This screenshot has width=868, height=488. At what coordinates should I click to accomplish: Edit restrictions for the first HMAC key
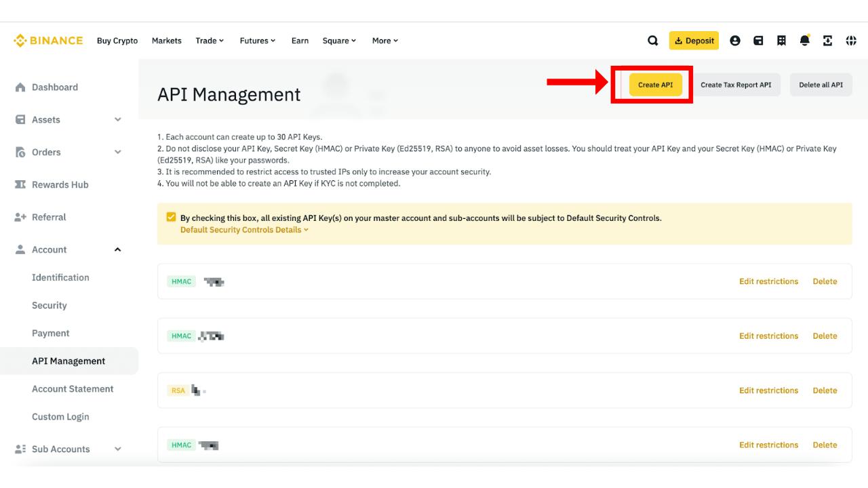(769, 281)
